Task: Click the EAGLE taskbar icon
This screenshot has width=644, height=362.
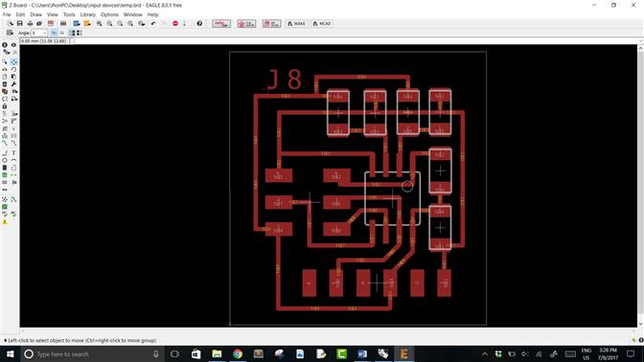Action: point(403,353)
